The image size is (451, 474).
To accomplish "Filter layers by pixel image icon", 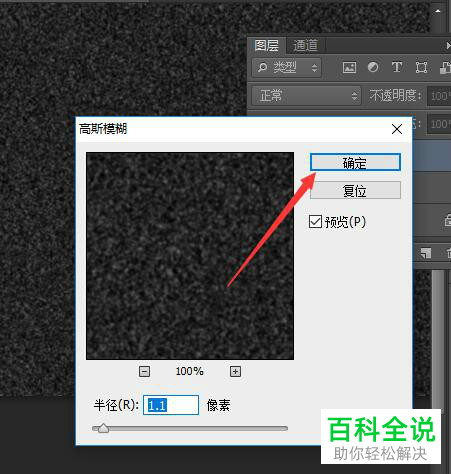I will pos(349,68).
